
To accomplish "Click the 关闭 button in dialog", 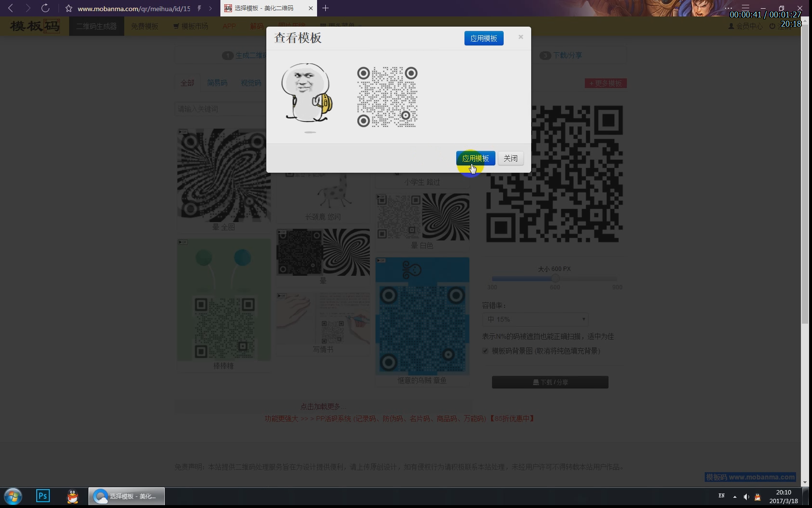I will coord(511,158).
